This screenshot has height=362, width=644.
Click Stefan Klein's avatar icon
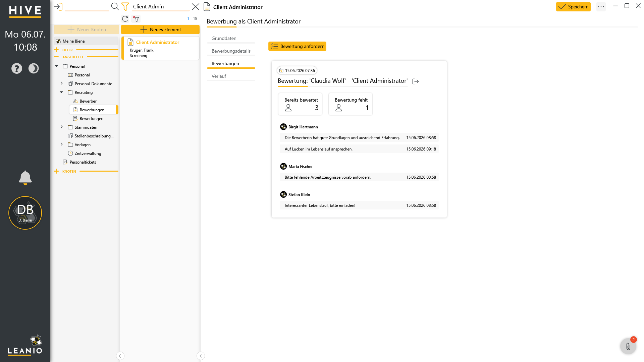click(x=283, y=194)
